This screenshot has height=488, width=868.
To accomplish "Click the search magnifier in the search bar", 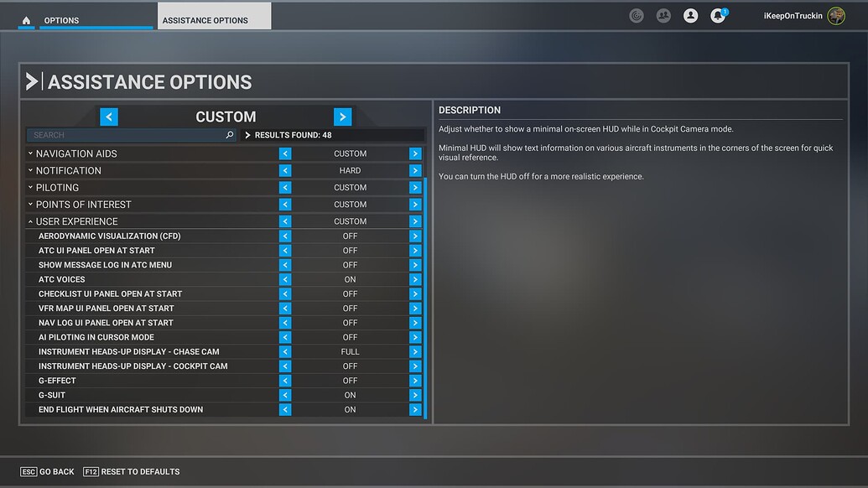I will (228, 134).
